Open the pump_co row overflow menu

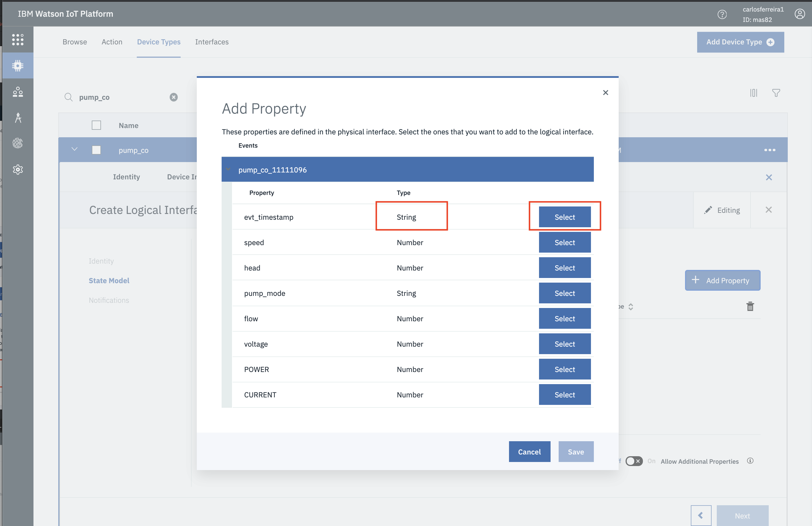770,150
